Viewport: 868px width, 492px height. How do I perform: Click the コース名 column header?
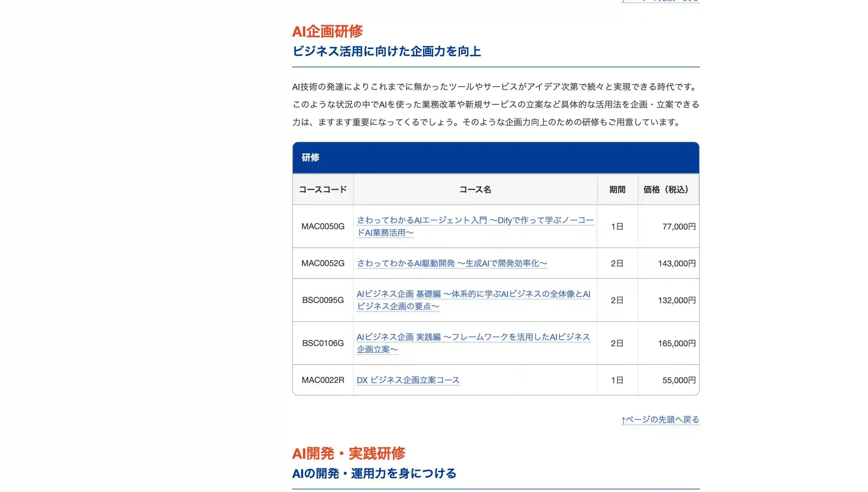pos(475,190)
